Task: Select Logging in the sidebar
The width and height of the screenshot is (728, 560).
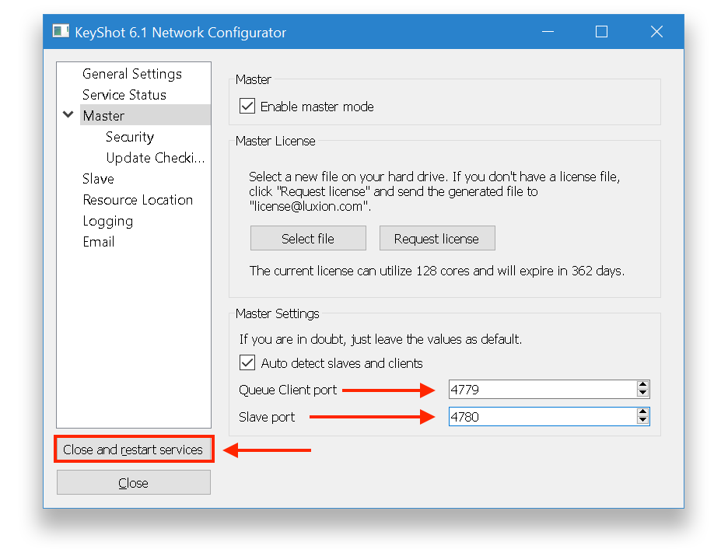Action: click(x=107, y=221)
